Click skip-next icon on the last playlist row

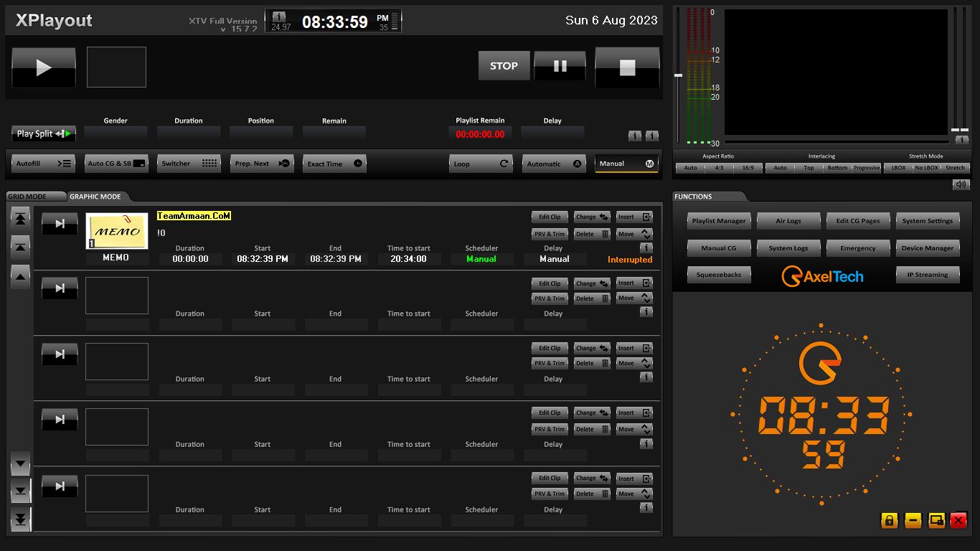[x=60, y=486]
